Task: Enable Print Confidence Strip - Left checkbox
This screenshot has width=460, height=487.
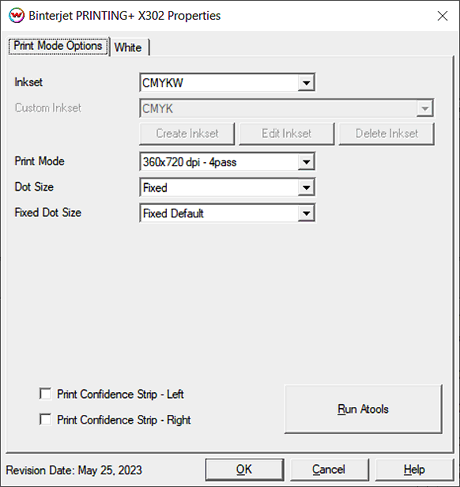Action: (45, 394)
